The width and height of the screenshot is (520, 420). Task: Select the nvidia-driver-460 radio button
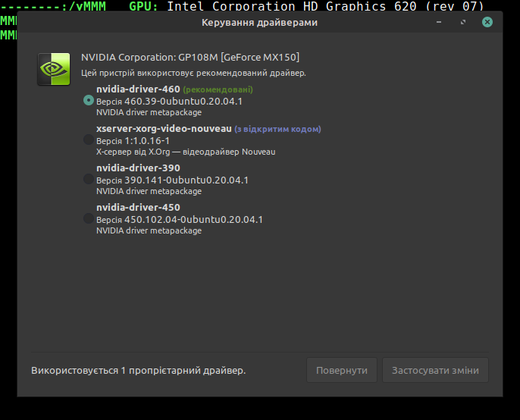tap(89, 100)
